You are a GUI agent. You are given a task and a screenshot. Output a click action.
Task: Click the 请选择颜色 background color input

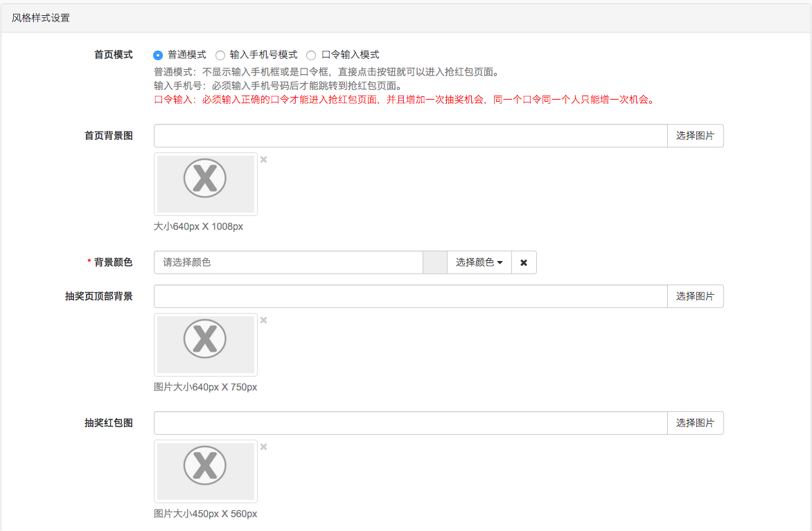point(288,262)
